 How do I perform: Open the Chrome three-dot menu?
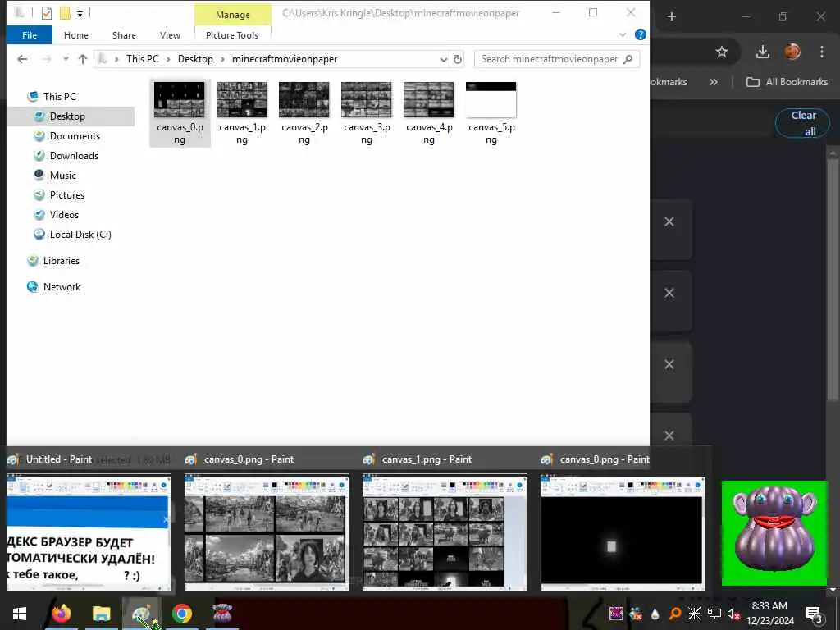pos(822,52)
